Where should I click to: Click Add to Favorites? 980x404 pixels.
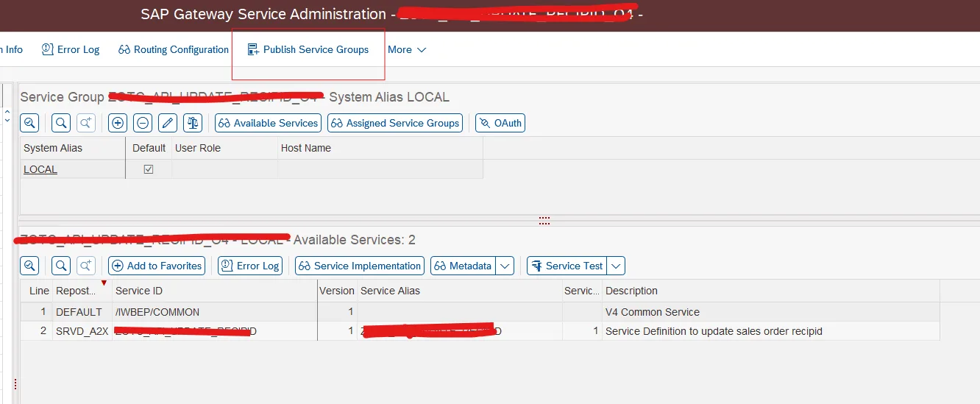(x=157, y=266)
